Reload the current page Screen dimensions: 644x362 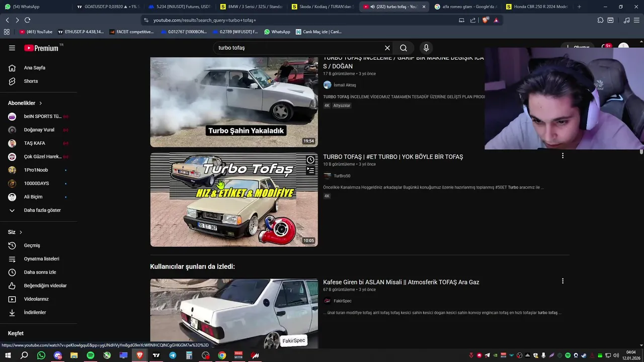pos(27,20)
